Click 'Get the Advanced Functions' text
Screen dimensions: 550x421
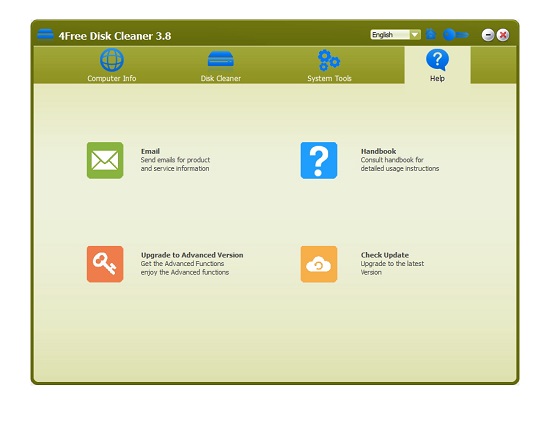point(182,263)
